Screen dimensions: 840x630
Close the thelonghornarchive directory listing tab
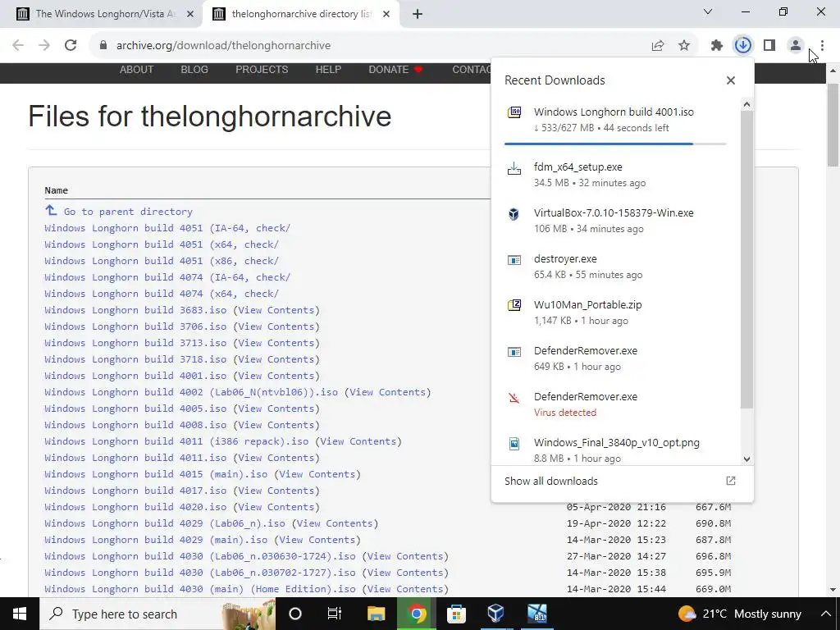pos(386,15)
